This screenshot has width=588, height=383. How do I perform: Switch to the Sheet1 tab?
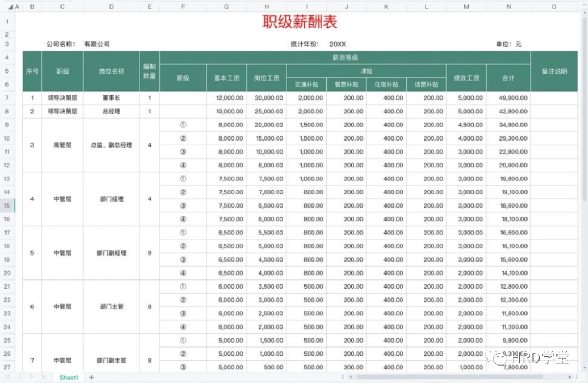click(69, 377)
